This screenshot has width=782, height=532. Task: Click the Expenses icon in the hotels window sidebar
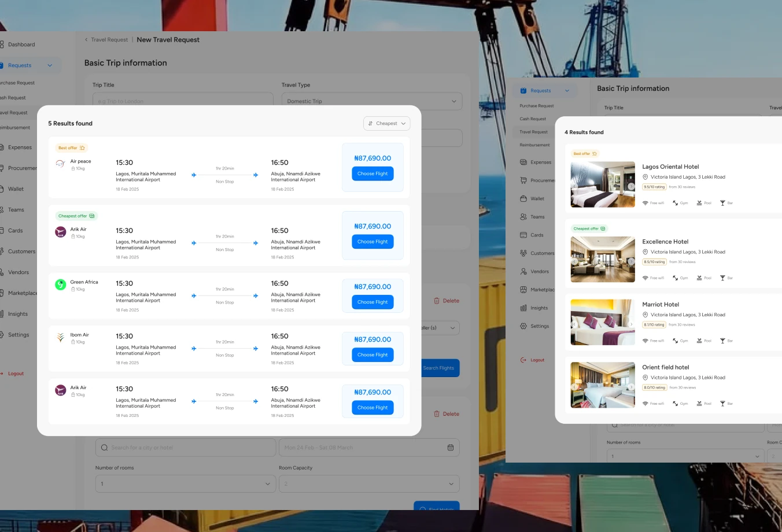coord(523,162)
